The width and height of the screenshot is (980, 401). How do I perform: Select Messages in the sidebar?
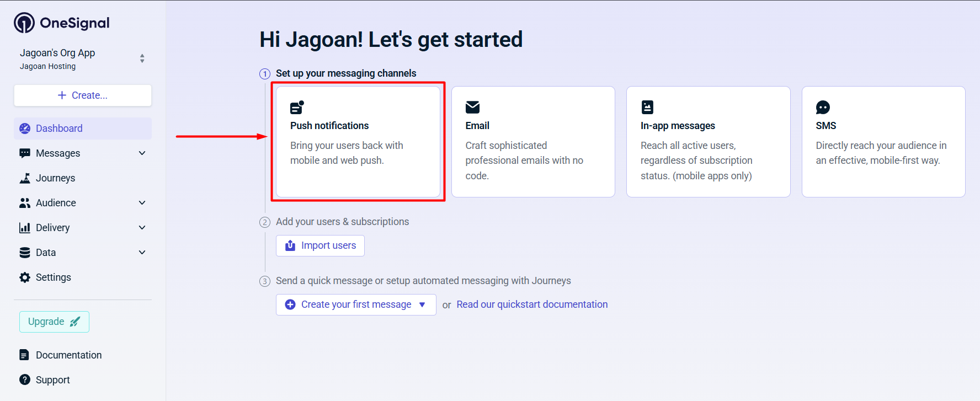coord(83,153)
